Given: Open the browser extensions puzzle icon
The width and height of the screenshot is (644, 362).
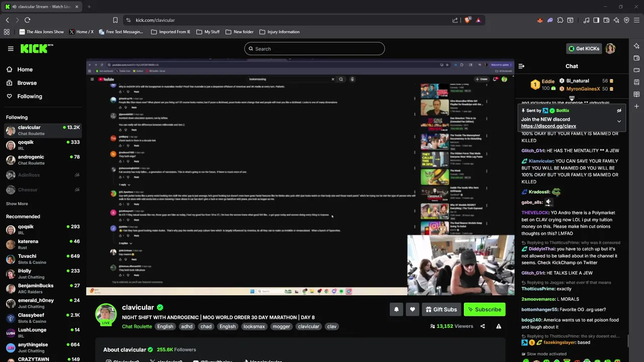Looking at the screenshot, I should coord(560,20).
